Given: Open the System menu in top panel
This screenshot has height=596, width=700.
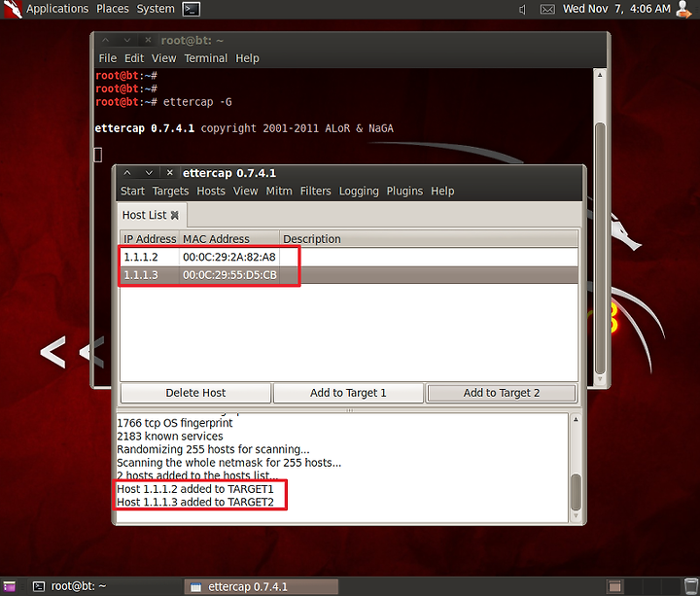Looking at the screenshot, I should [156, 9].
